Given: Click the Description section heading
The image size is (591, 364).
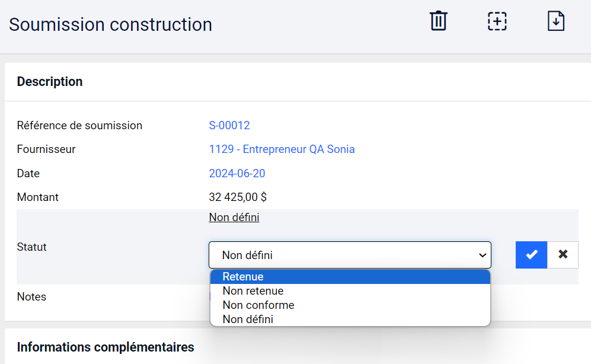Looking at the screenshot, I should coord(50,82).
